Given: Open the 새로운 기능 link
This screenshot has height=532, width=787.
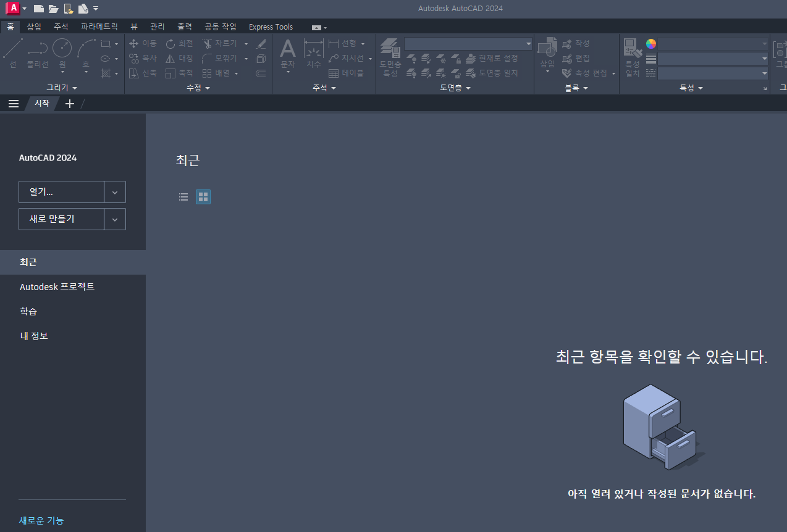Looking at the screenshot, I should (x=40, y=520).
